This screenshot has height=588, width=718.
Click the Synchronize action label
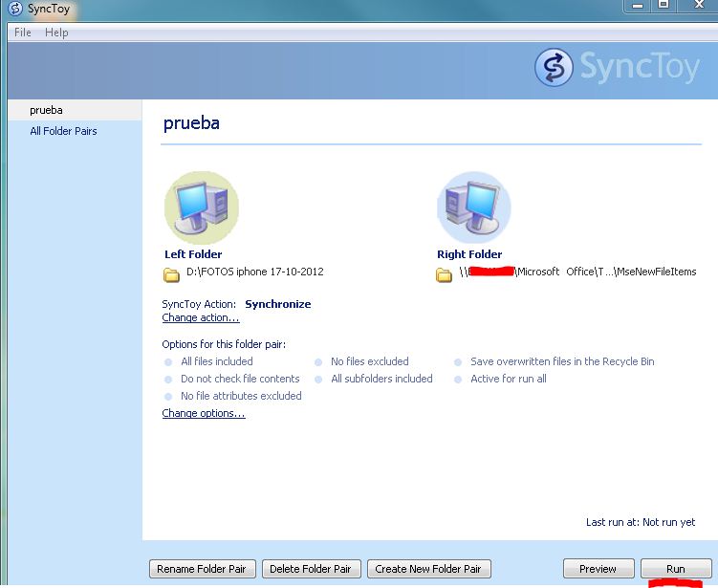[278, 304]
